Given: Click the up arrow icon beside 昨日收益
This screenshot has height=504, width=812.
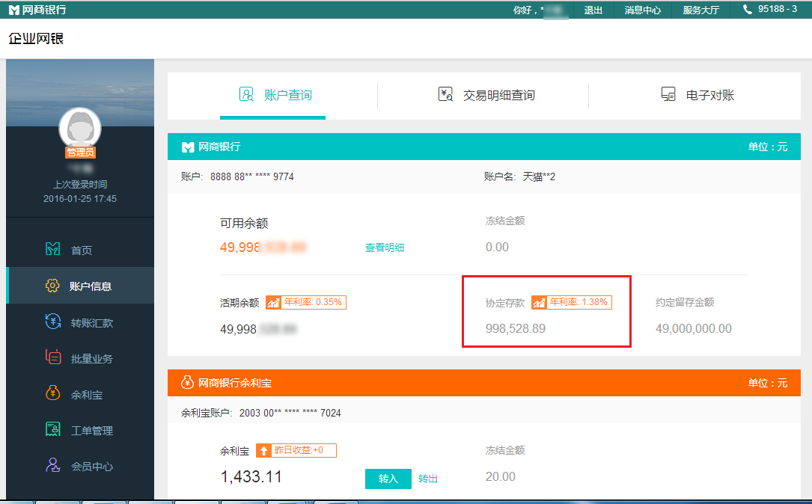Looking at the screenshot, I should pos(263,451).
